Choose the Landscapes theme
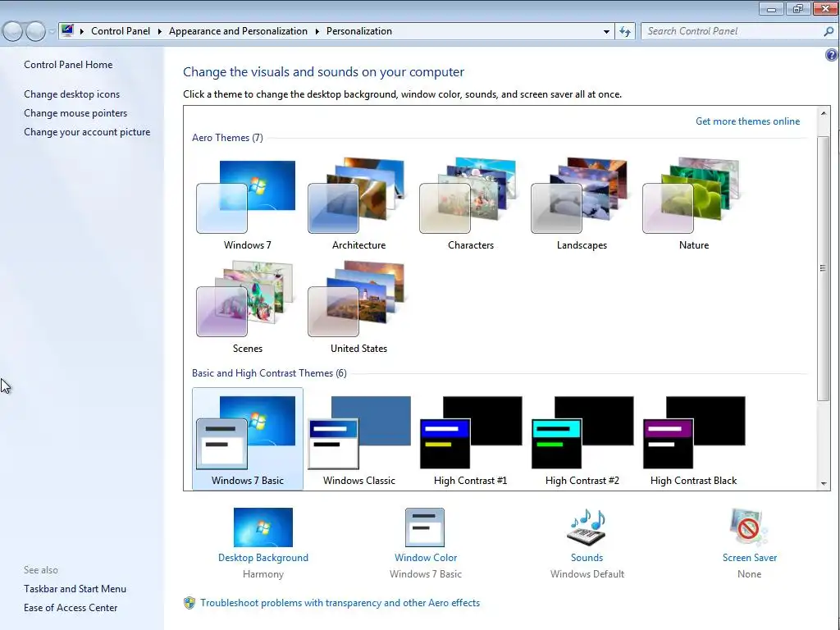 coord(582,204)
